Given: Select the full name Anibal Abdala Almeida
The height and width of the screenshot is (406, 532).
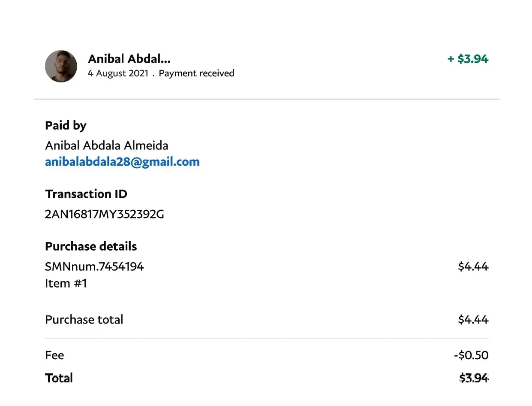Looking at the screenshot, I should (107, 145).
